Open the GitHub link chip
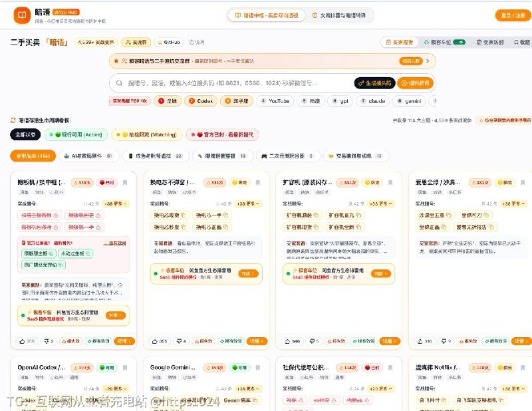532x411 pixels. 169,42
